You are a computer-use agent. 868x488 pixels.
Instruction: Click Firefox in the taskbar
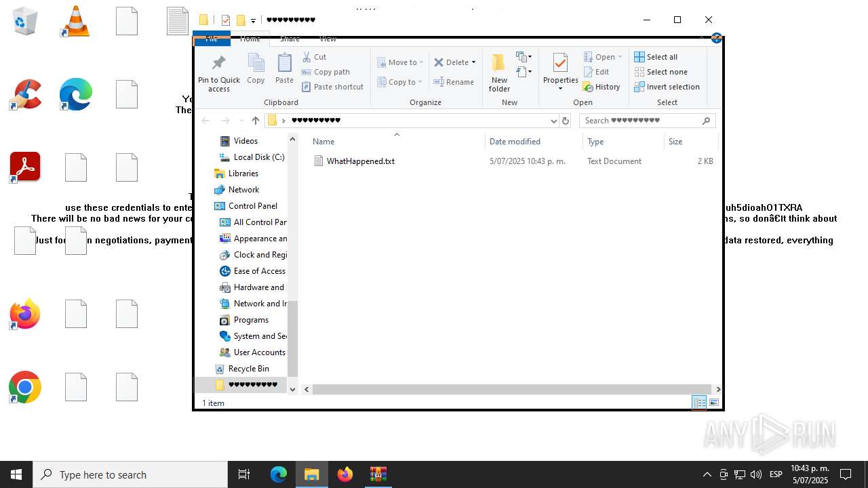click(x=345, y=474)
